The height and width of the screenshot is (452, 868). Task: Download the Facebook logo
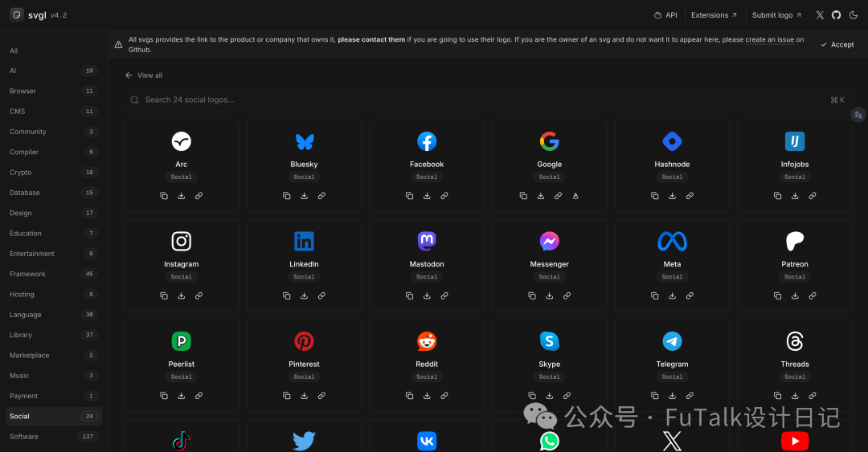(x=427, y=196)
